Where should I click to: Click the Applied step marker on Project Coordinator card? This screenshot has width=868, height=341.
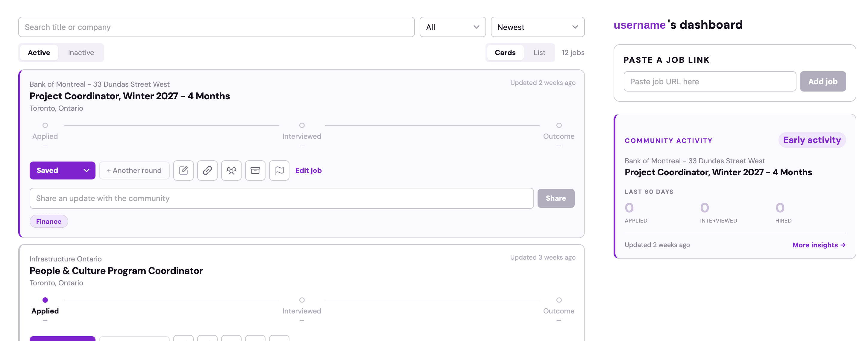coord(45,125)
